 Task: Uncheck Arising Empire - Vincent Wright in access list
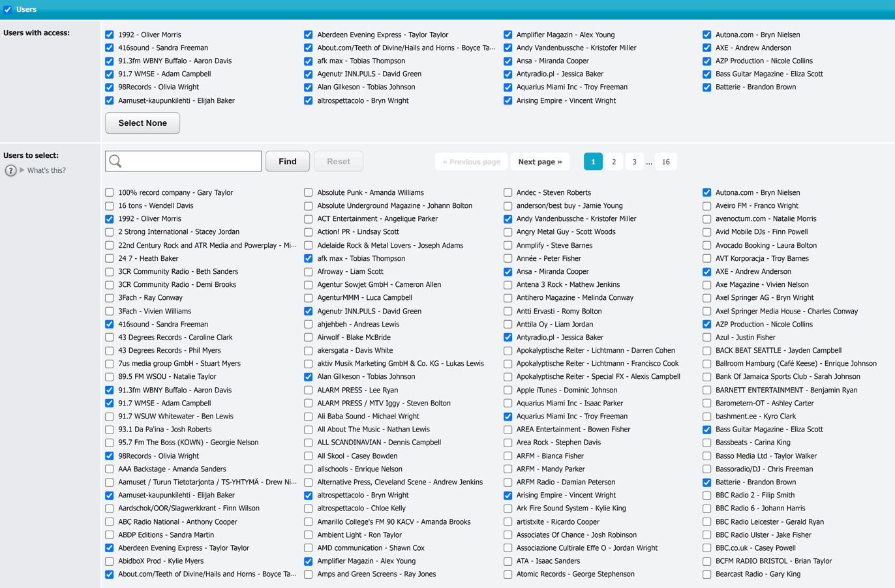pos(508,100)
